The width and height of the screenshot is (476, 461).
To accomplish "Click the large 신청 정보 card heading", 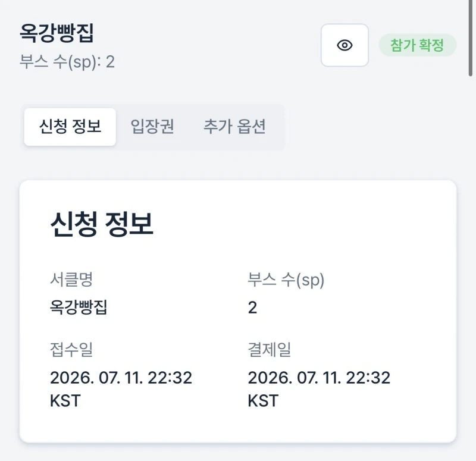I will point(102,224).
